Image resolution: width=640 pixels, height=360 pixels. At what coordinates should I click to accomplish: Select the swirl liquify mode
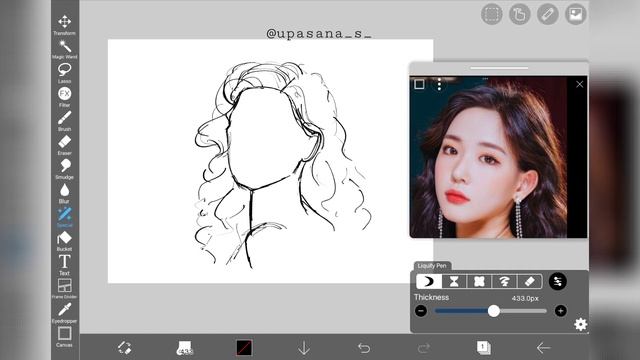click(x=504, y=281)
